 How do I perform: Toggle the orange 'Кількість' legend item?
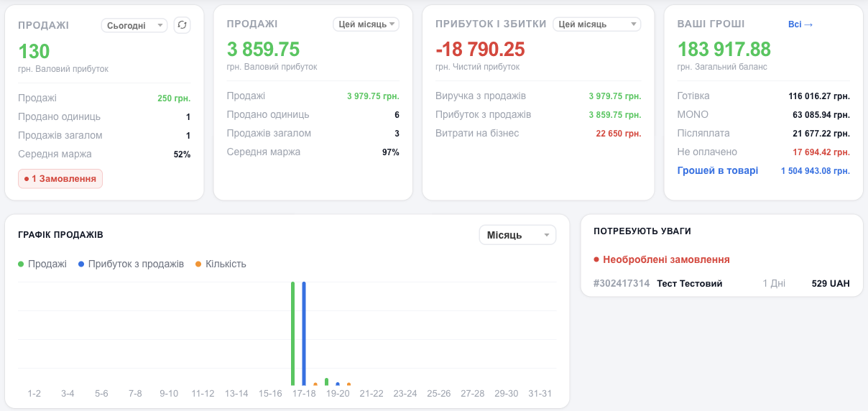[221, 264]
